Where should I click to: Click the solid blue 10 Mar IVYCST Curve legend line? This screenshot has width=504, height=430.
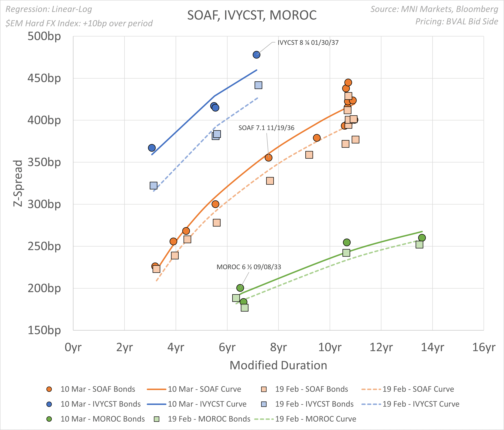tap(156, 404)
